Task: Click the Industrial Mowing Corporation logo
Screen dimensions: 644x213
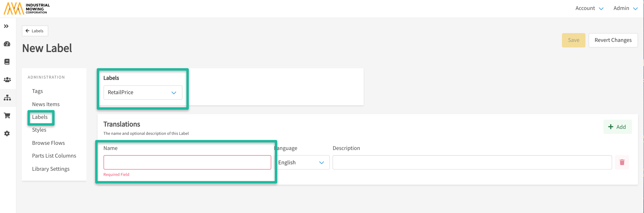Action: point(26,9)
